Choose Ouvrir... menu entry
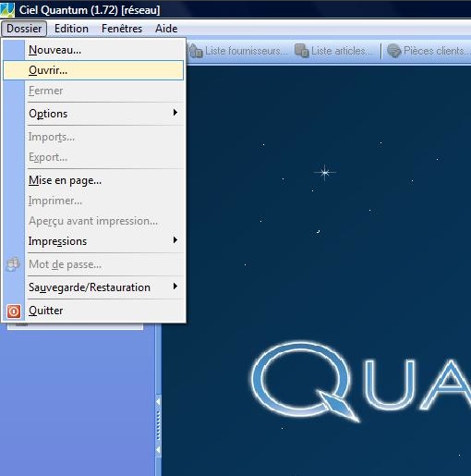The image size is (471, 476). 93,70
